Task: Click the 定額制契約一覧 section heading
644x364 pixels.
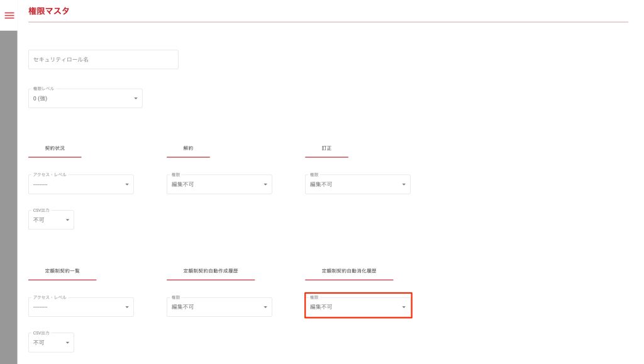Action: point(62,271)
